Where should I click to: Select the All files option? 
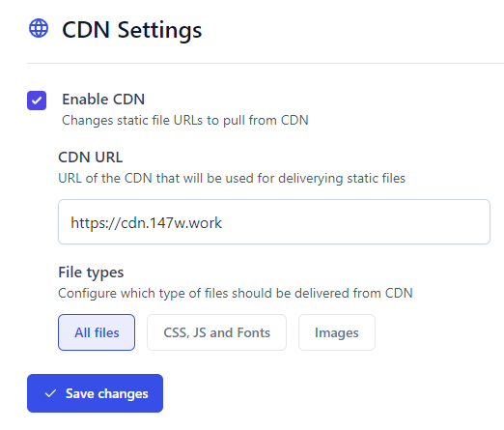[x=97, y=332]
